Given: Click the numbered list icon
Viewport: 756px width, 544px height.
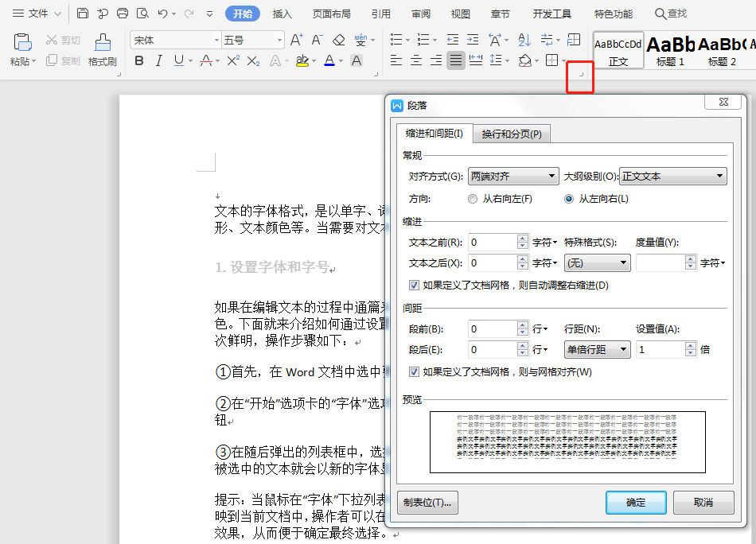Looking at the screenshot, I should click(x=423, y=40).
